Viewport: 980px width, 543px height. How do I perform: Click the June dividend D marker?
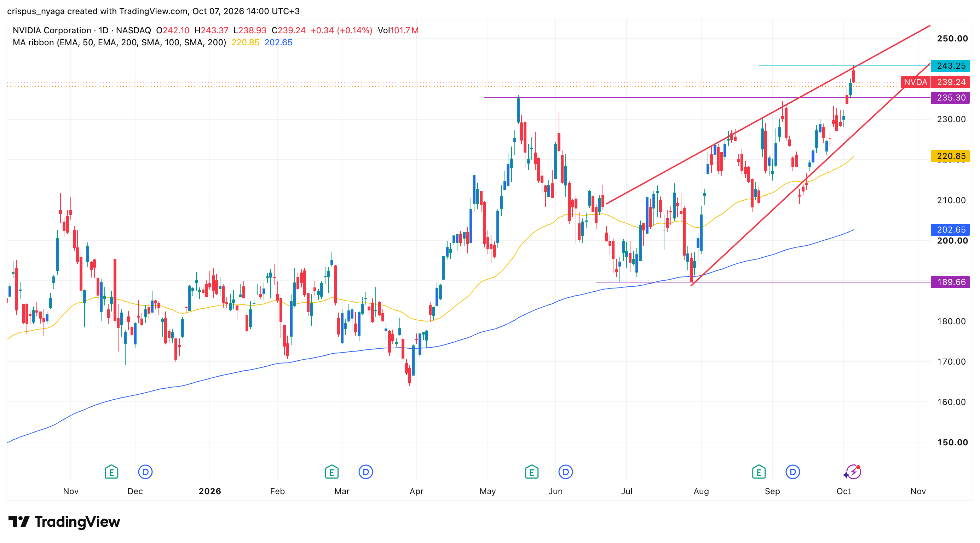[566, 472]
